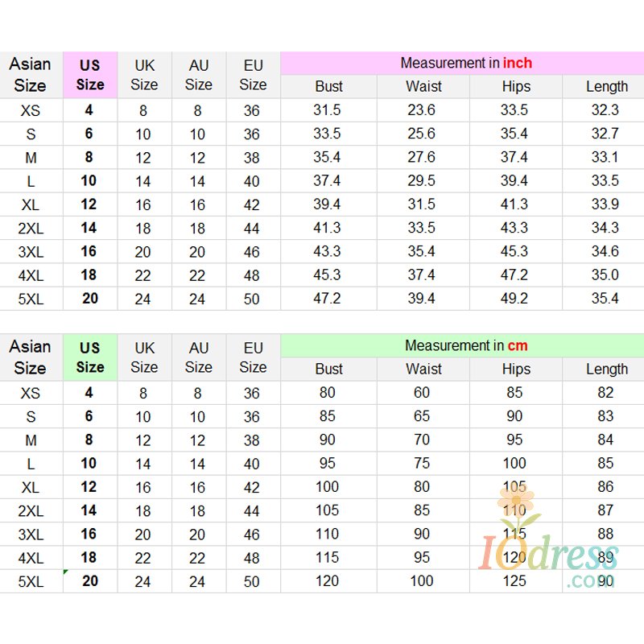Select the Bust column header in inch table
This screenshot has height=644, width=644.
pyautogui.click(x=328, y=86)
